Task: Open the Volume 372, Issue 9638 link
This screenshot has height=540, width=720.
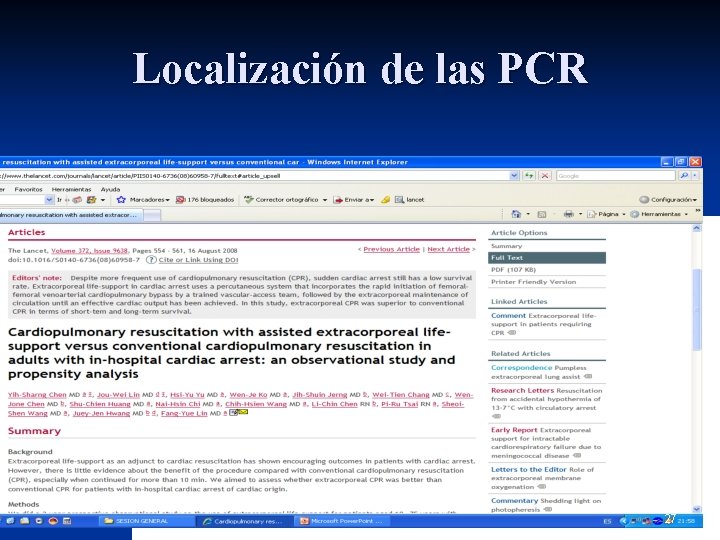Action: click(x=89, y=251)
